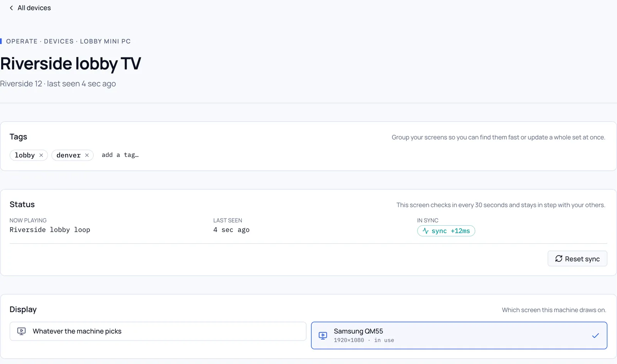This screenshot has height=364, width=617.
Task: Click the circular arrows icon in Reset sync
Action: (x=559, y=259)
